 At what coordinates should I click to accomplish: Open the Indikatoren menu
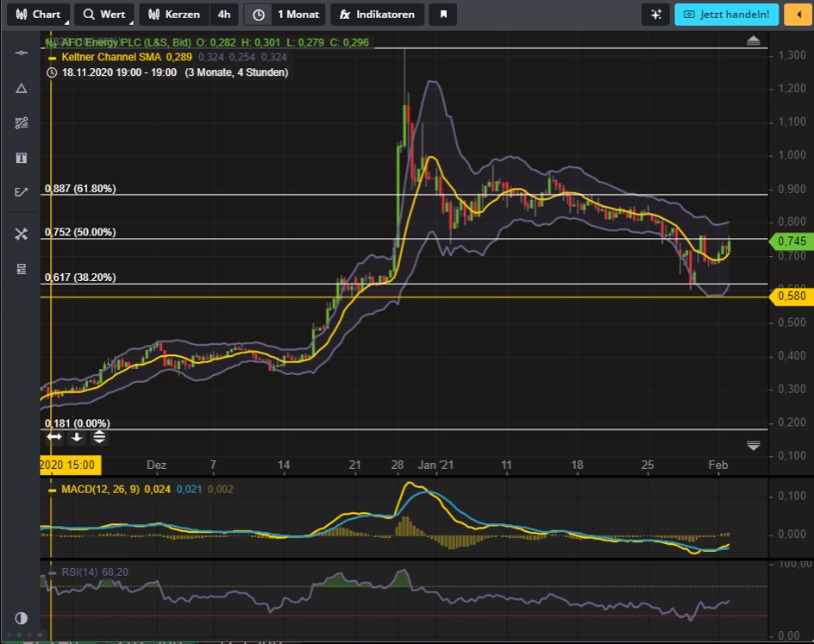coord(377,15)
